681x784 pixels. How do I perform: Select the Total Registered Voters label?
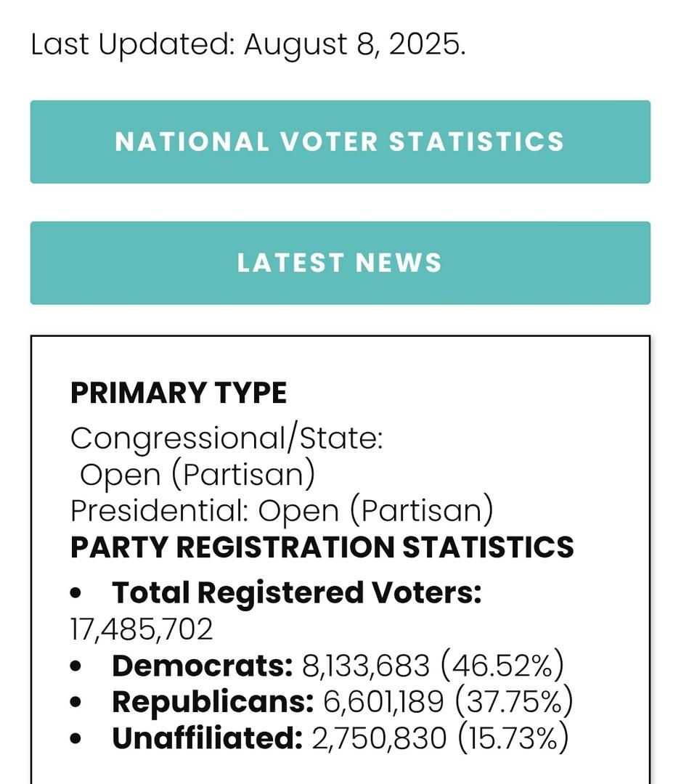(x=296, y=592)
